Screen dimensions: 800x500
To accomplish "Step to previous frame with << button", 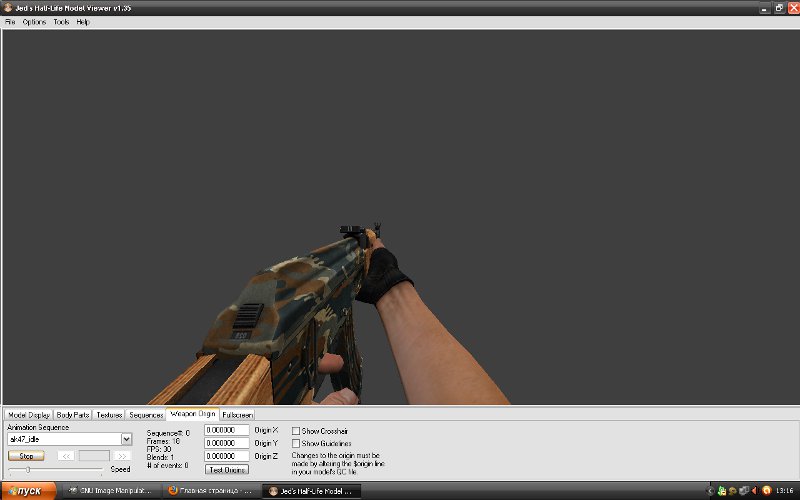I will (x=66, y=456).
